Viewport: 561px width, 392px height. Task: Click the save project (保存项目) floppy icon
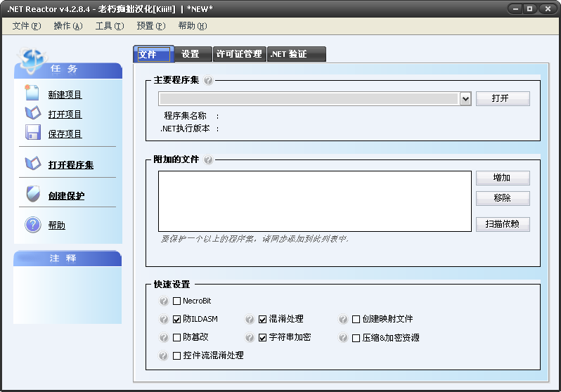click(33, 132)
